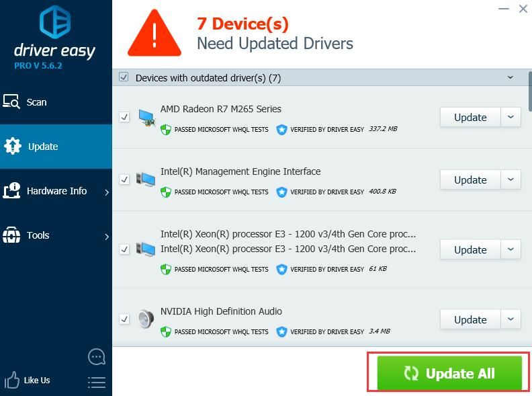Update the Intel Xeon processor driver
This screenshot has height=396, width=532.
[470, 249]
